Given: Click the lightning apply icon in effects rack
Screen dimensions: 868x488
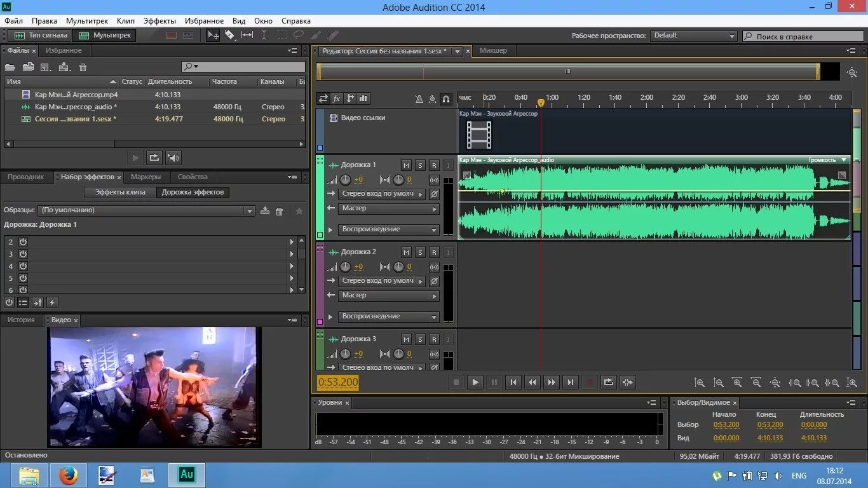Looking at the screenshot, I should tap(52, 302).
